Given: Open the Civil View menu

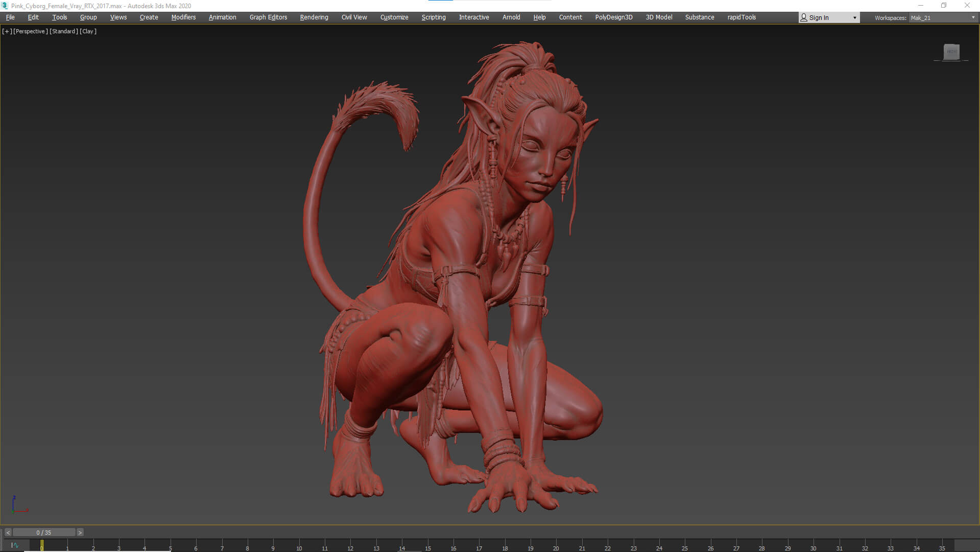Looking at the screenshot, I should pyautogui.click(x=354, y=17).
